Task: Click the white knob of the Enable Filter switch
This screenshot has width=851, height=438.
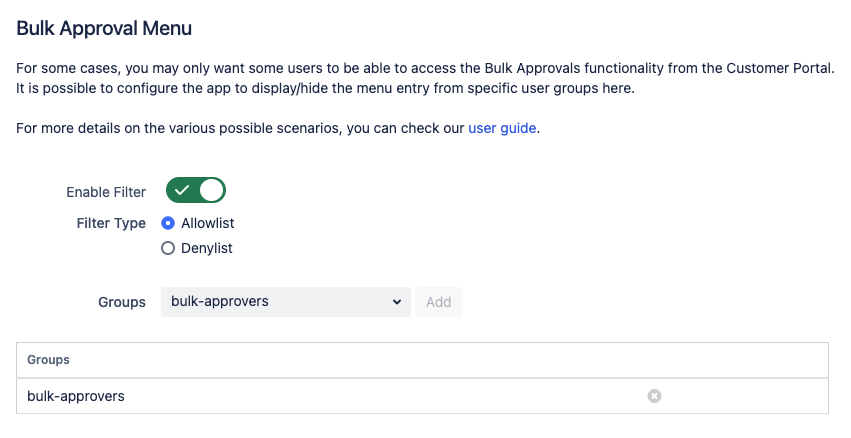Action: pos(212,190)
